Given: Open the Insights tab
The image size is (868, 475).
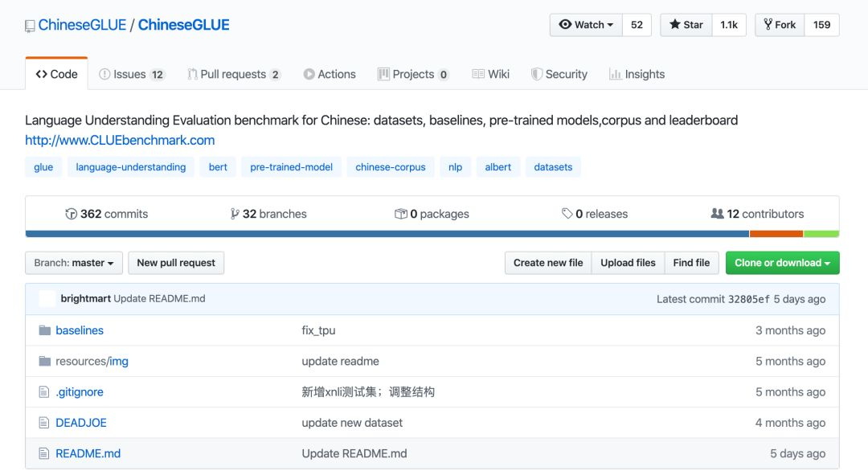Looking at the screenshot, I should 637,74.
